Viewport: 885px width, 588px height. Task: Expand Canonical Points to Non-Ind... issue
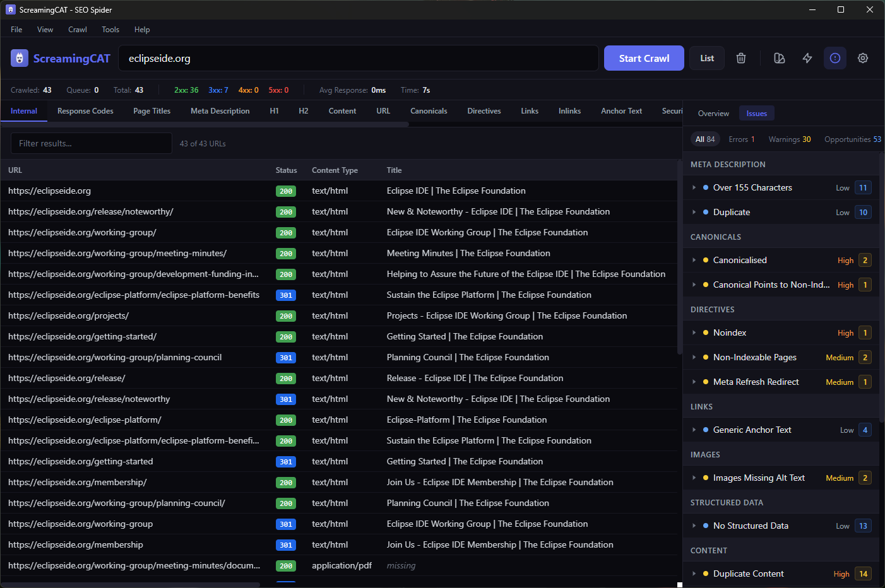694,285
